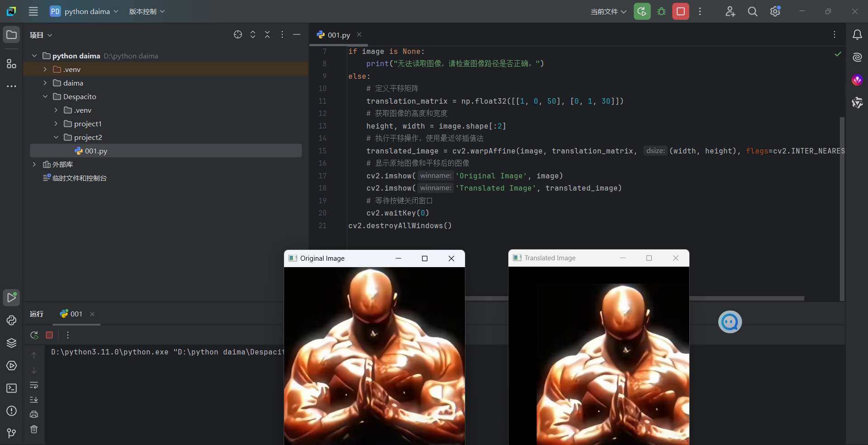Open the 版本控制 version control menu
The image size is (868, 445).
pos(147,11)
